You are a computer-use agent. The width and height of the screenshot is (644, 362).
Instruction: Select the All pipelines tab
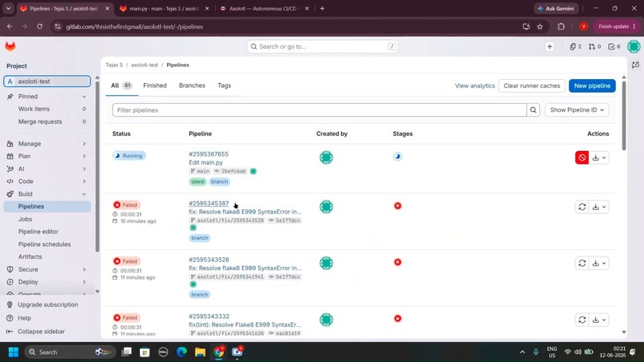pyautogui.click(x=121, y=86)
